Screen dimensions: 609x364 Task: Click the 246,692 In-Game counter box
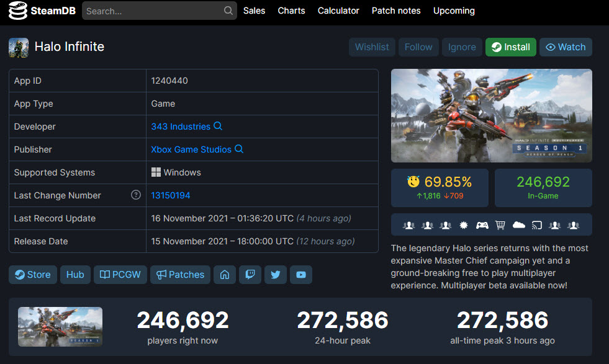(543, 187)
